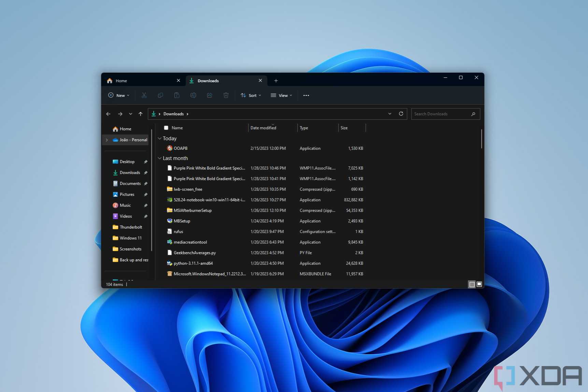Collapse the Last month group
The image size is (588, 392).
[x=159, y=158]
